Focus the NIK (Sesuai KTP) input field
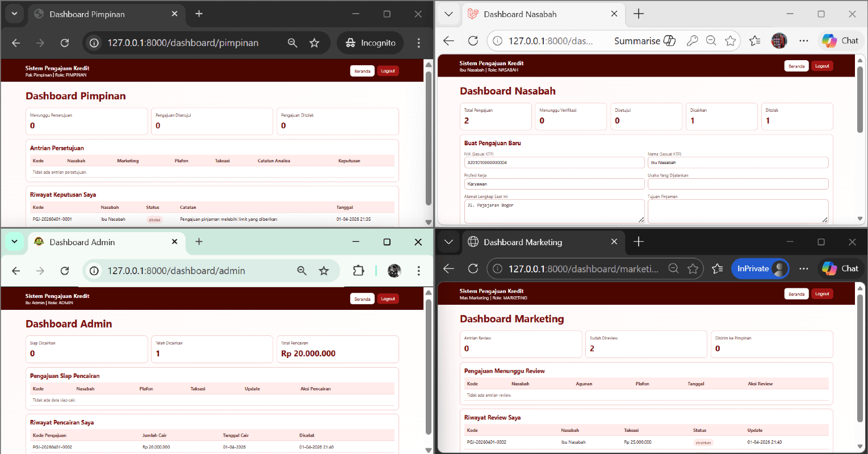The width and height of the screenshot is (868, 454). click(x=554, y=162)
